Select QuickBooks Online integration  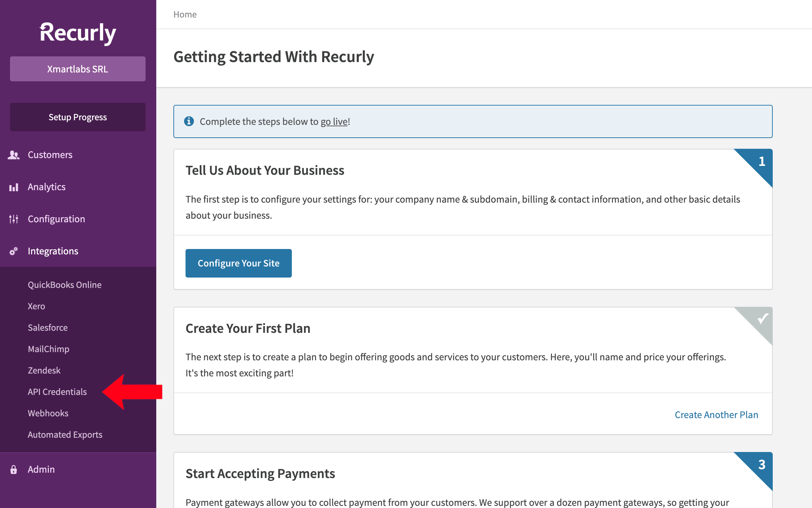pos(65,285)
